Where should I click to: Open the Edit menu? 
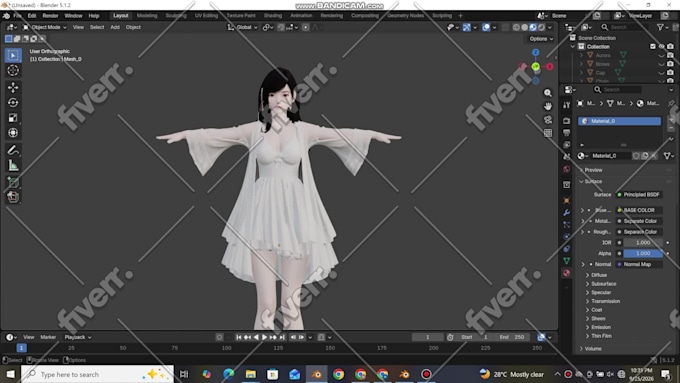32,16
